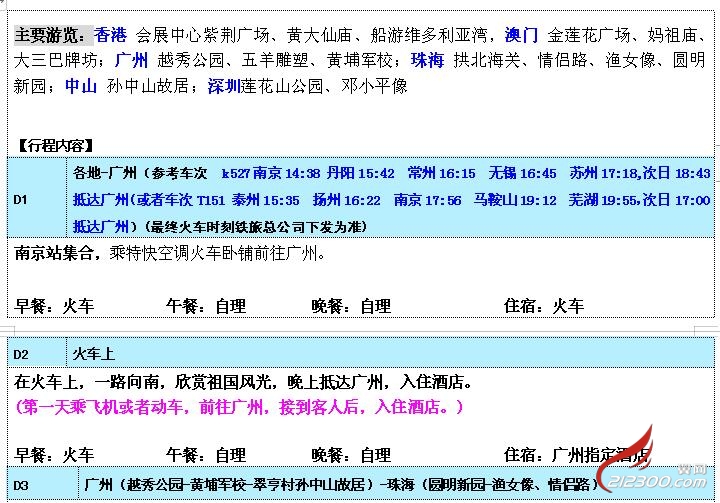Click 苏州 17:18 departure time

[x=603, y=173]
